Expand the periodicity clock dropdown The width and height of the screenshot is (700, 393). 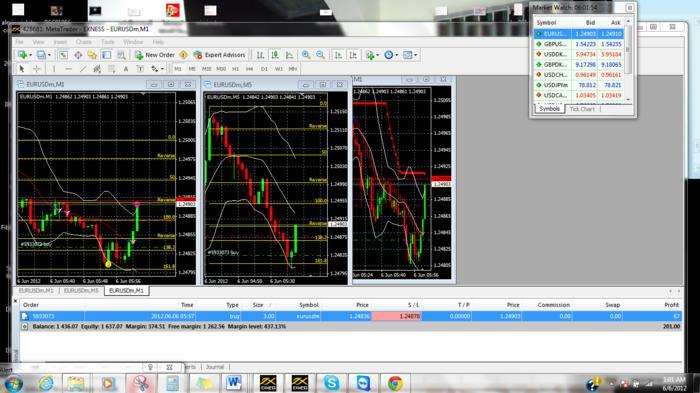tap(391, 55)
